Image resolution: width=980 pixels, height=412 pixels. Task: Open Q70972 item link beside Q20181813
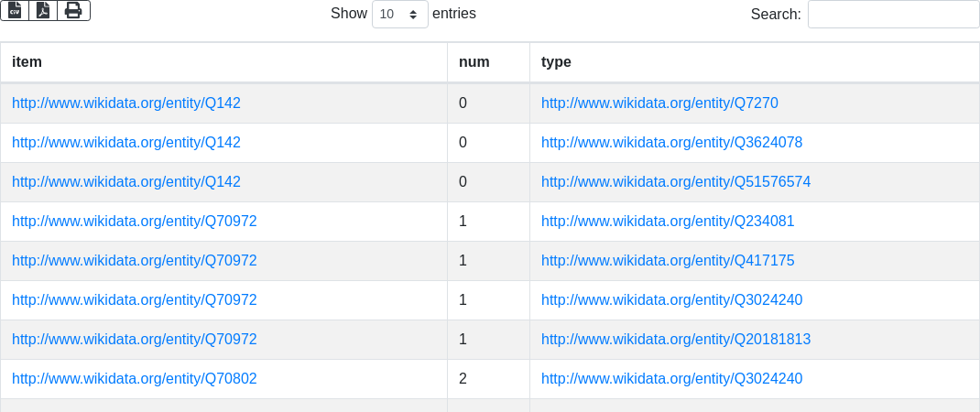[135, 340]
